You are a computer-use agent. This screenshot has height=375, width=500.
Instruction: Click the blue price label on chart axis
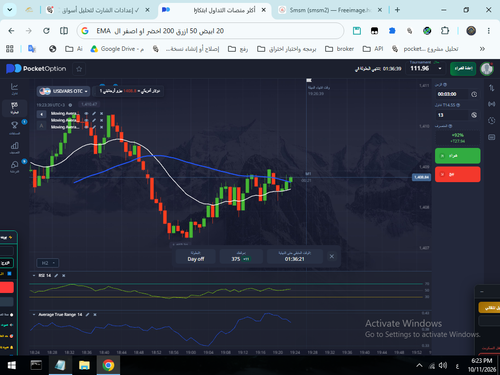[421, 177]
